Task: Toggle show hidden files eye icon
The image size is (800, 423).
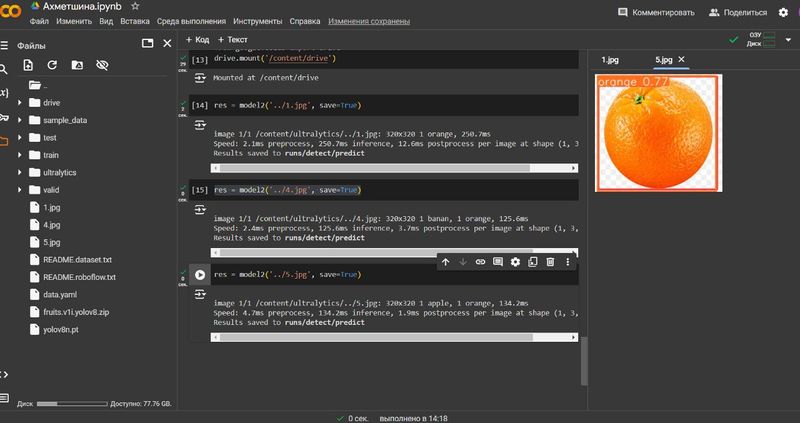Action: (x=102, y=65)
